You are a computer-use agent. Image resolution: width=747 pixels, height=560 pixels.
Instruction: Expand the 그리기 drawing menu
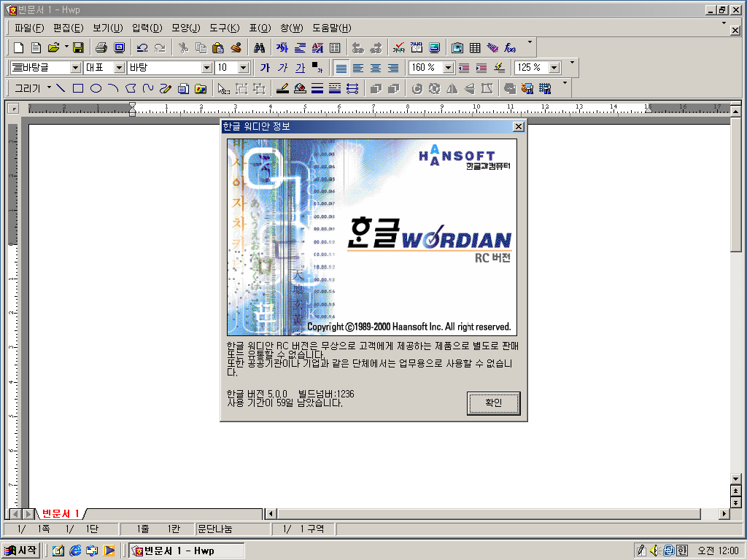click(32, 88)
